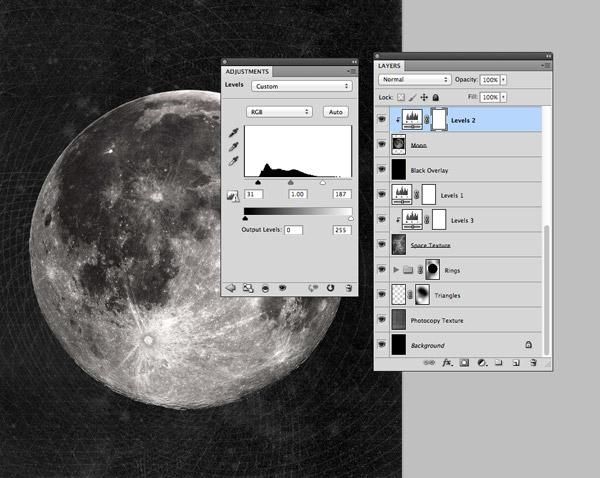Click the Levels 1 mask link icon
The height and width of the screenshot is (478, 600).
[417, 195]
